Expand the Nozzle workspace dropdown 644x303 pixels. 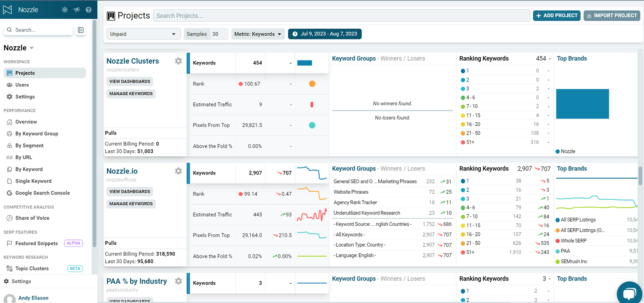coord(31,48)
